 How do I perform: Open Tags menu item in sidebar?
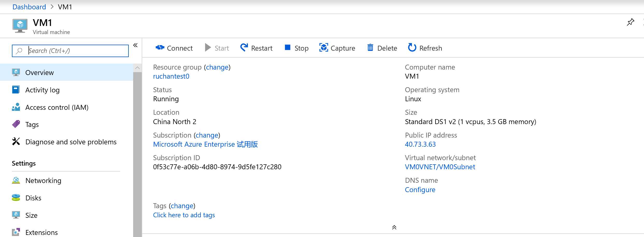coord(67,124)
